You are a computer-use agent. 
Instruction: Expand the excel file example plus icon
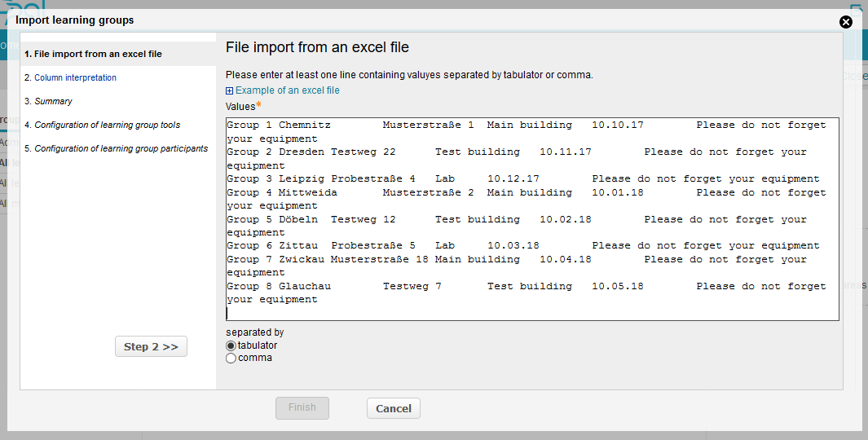click(x=230, y=91)
